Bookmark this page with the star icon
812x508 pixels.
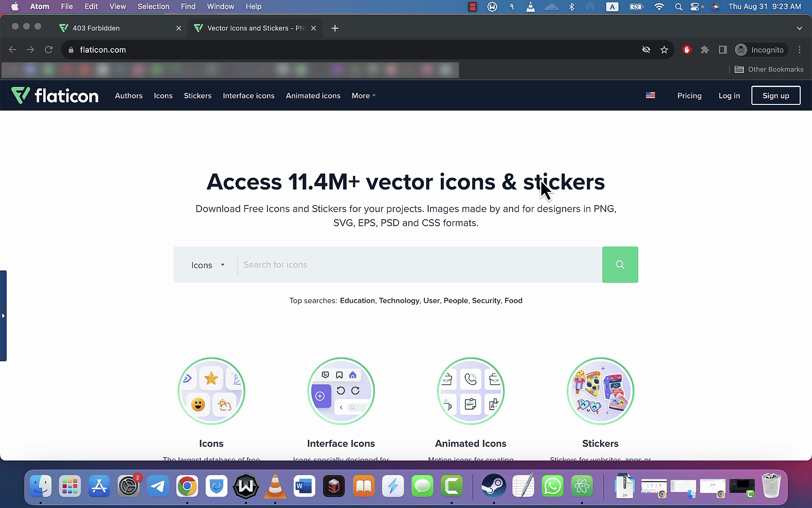point(664,50)
